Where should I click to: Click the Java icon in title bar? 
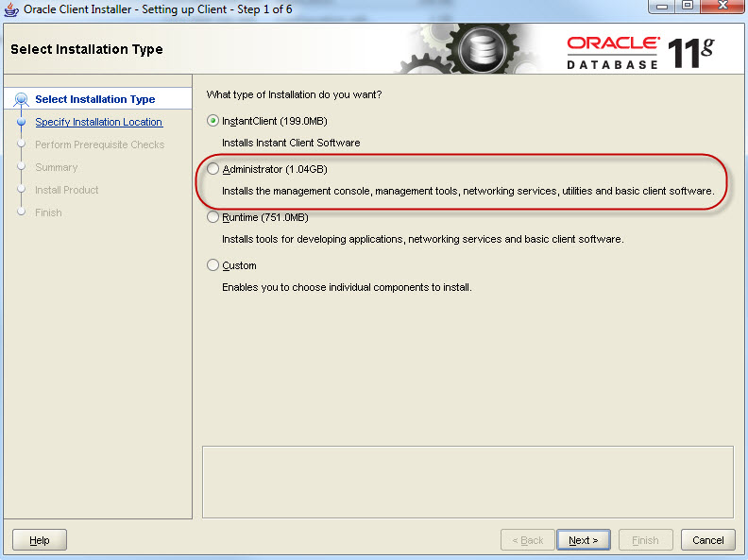(11, 9)
